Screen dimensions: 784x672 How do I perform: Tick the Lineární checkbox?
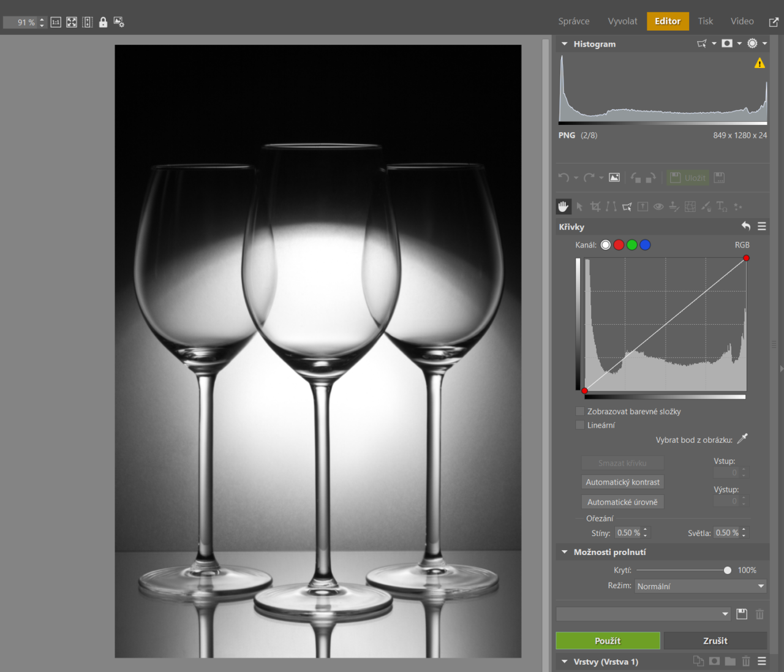coord(580,425)
